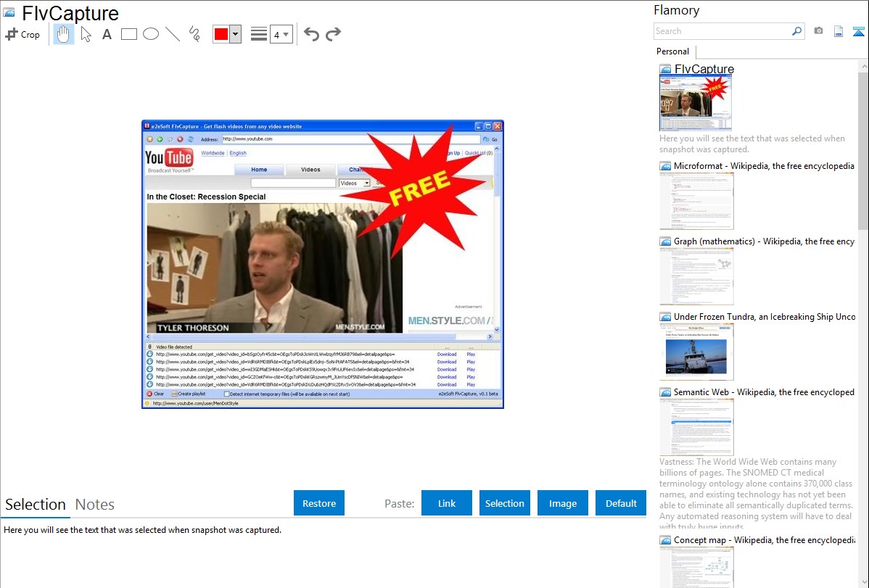Click the icon beside Concept map entry
The height and width of the screenshot is (588, 869).
click(666, 540)
